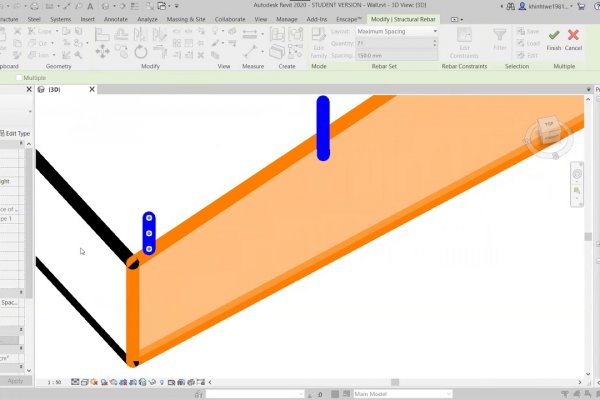Open the Massing & Site ribbon tab
This screenshot has width=600, height=400.
pos(186,19)
